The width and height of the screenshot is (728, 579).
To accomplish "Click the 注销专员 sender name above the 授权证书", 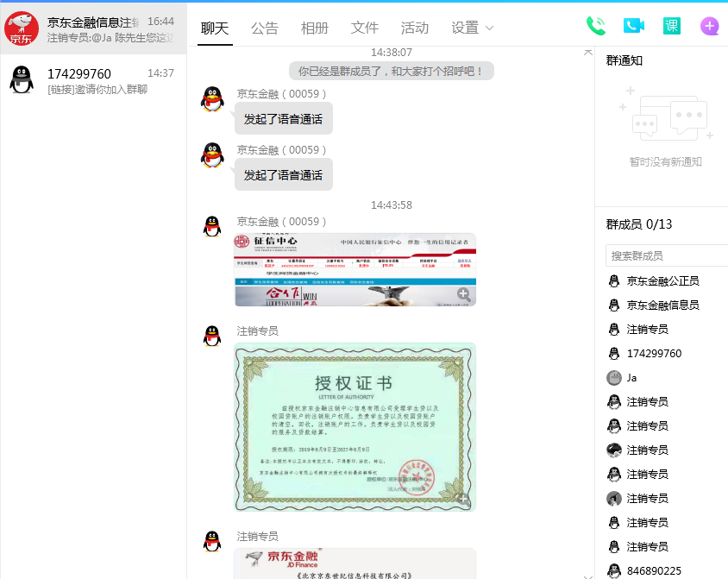I will tap(257, 331).
